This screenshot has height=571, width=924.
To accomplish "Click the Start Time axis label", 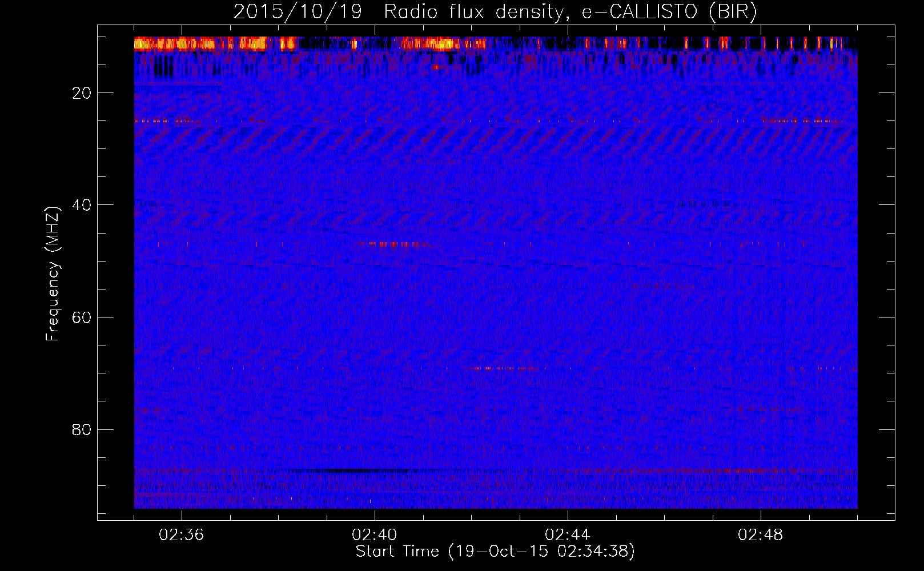I will (x=495, y=552).
